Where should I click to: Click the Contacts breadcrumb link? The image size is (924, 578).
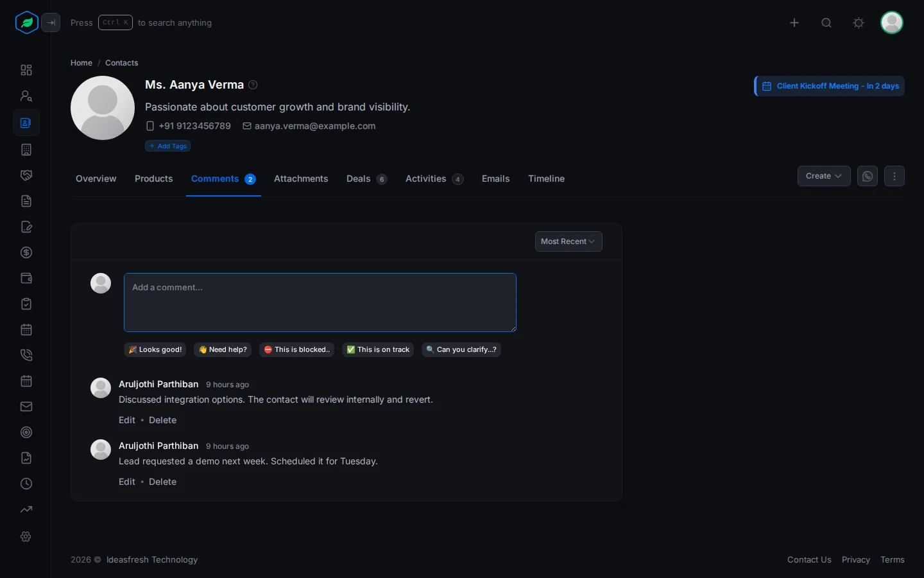122,63
